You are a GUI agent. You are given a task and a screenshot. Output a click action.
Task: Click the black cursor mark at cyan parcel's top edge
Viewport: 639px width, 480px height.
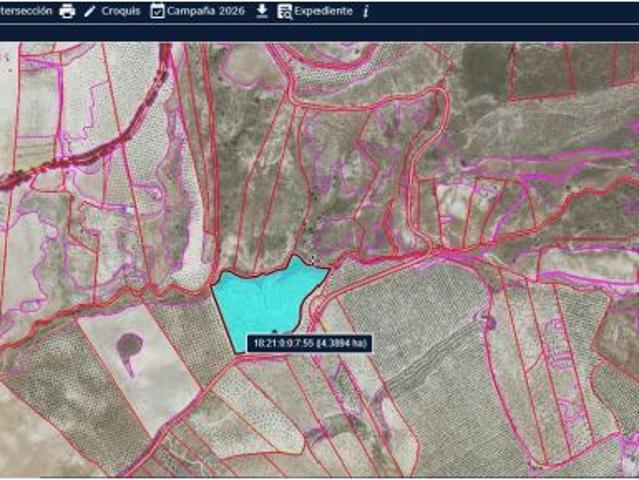(313, 260)
